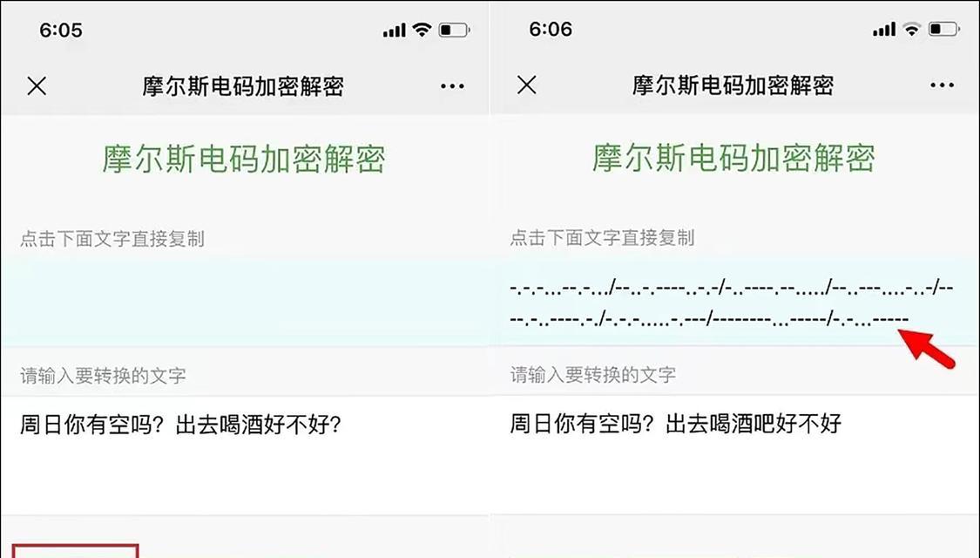Tap the Wi-Fi icon on the 6:05 screen

[x=422, y=30]
